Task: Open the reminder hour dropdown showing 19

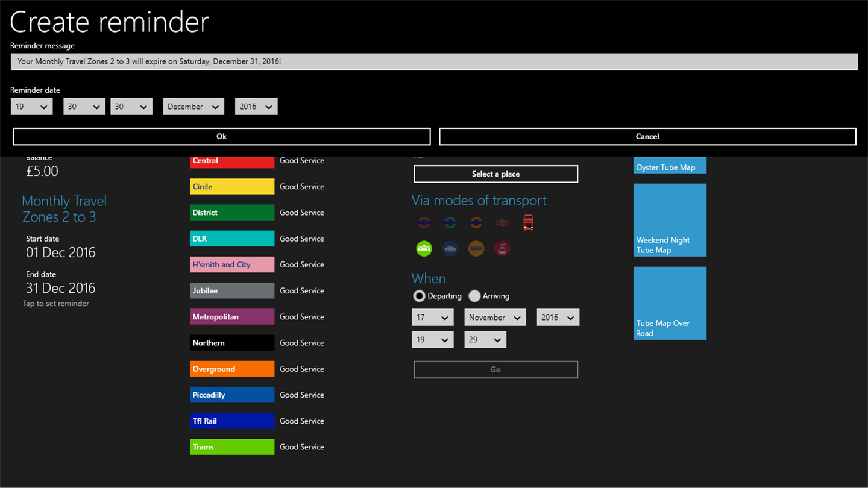Action: point(32,107)
